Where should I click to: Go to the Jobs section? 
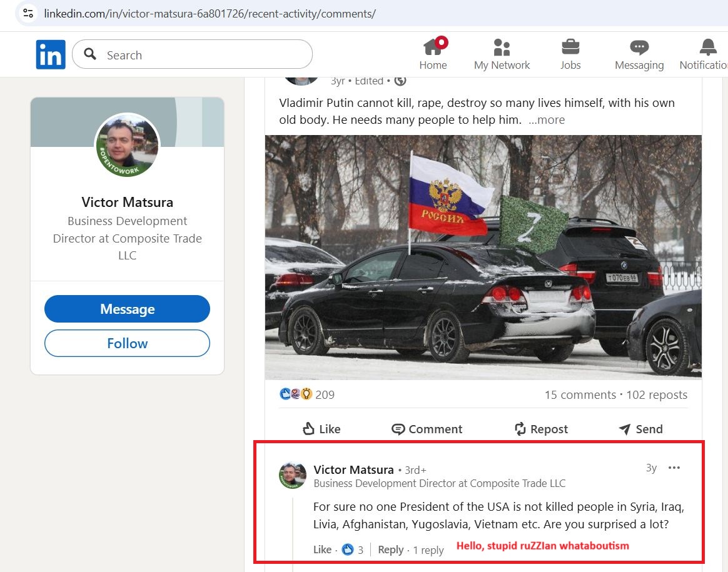570,54
